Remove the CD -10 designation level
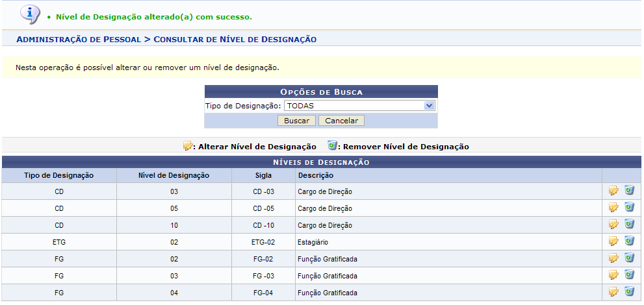The image size is (644, 305). (x=629, y=225)
